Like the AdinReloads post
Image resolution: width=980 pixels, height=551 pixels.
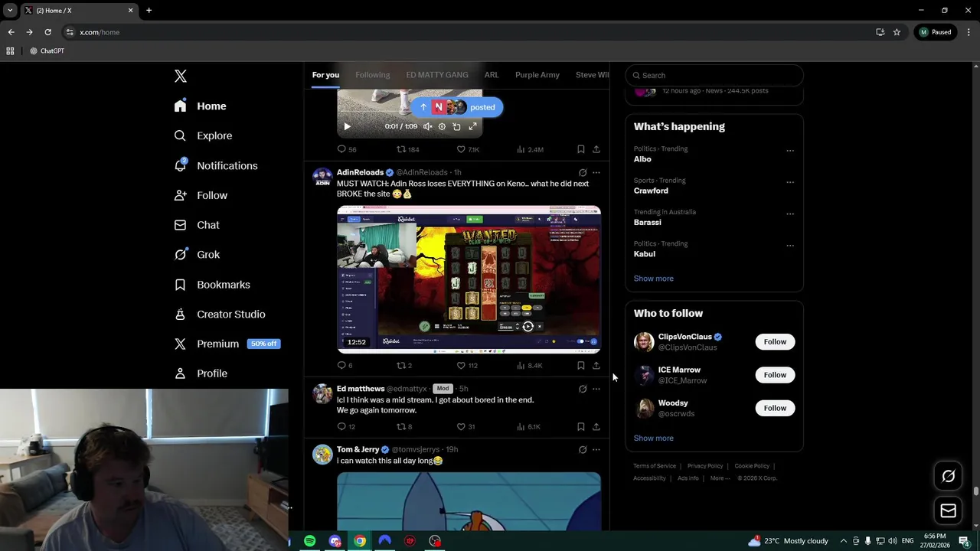pos(467,365)
